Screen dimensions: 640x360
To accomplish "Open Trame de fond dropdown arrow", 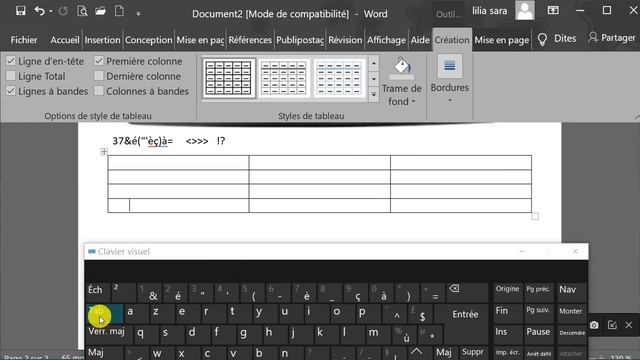I will coord(413,101).
